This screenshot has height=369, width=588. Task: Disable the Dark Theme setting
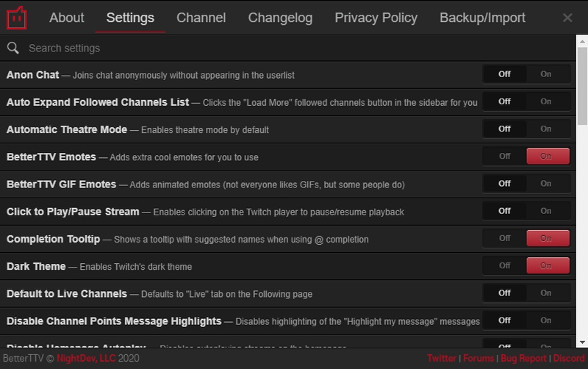504,265
